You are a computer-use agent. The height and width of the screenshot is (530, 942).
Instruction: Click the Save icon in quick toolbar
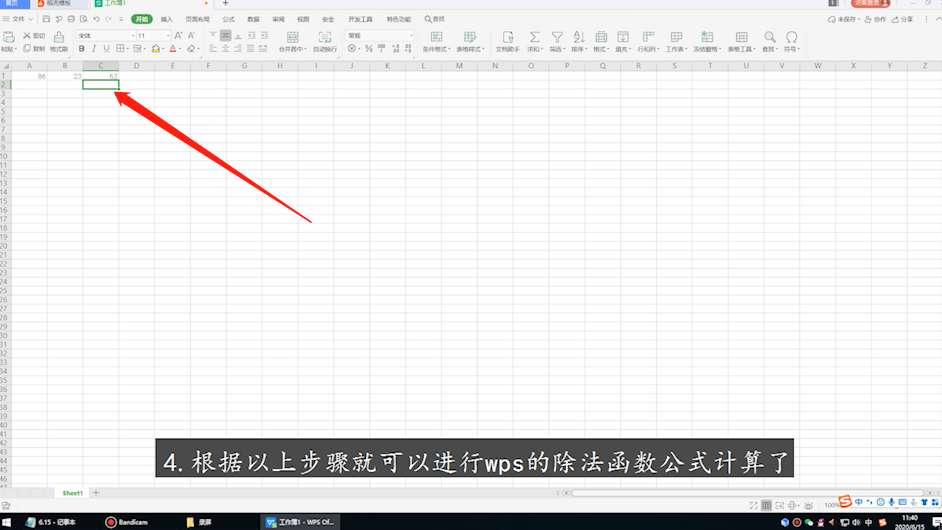click(46, 19)
